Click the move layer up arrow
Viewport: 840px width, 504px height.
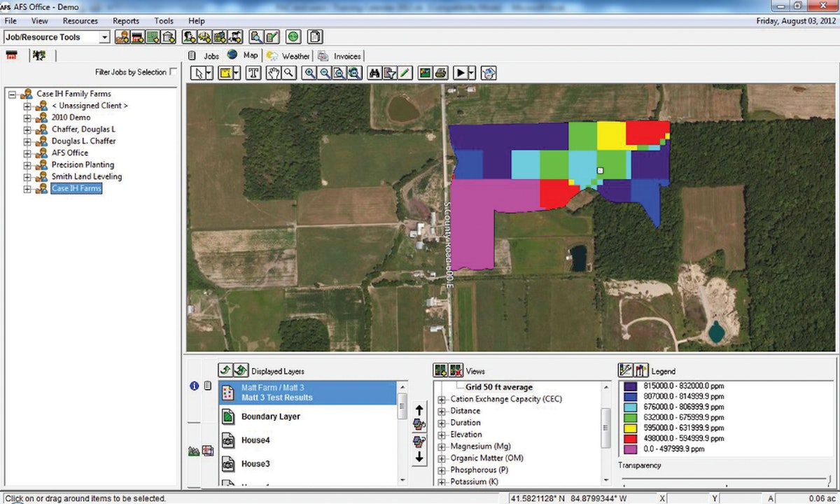click(419, 410)
